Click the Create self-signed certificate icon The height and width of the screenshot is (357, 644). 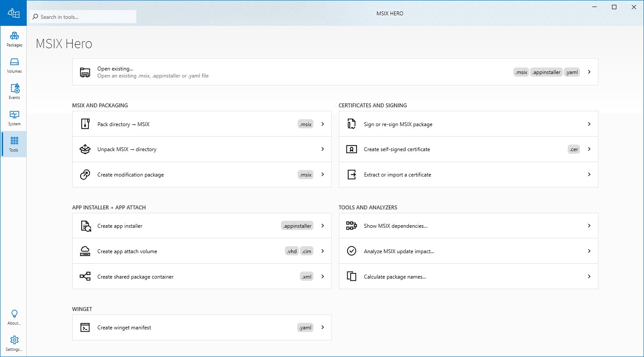click(352, 149)
